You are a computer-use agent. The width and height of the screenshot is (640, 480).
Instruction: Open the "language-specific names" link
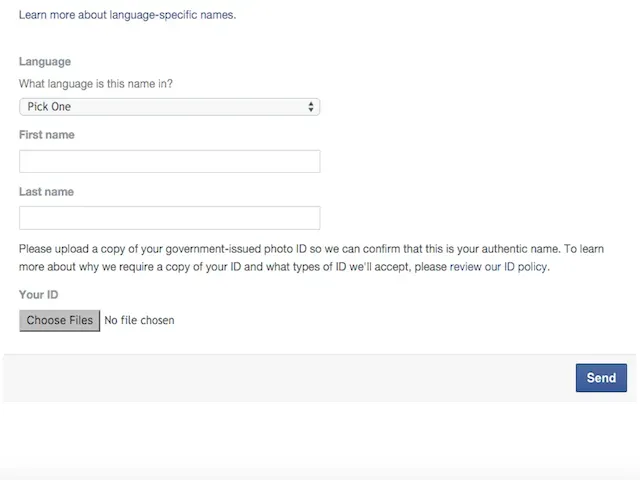172,15
